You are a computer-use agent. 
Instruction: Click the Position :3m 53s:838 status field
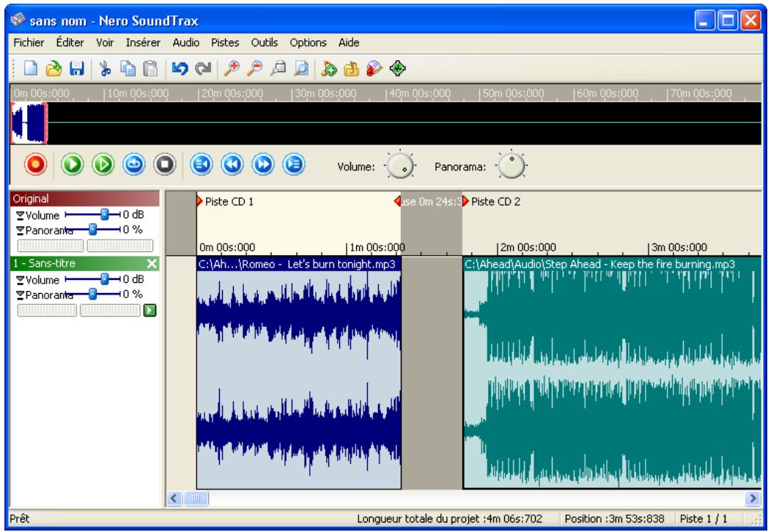coord(614,518)
